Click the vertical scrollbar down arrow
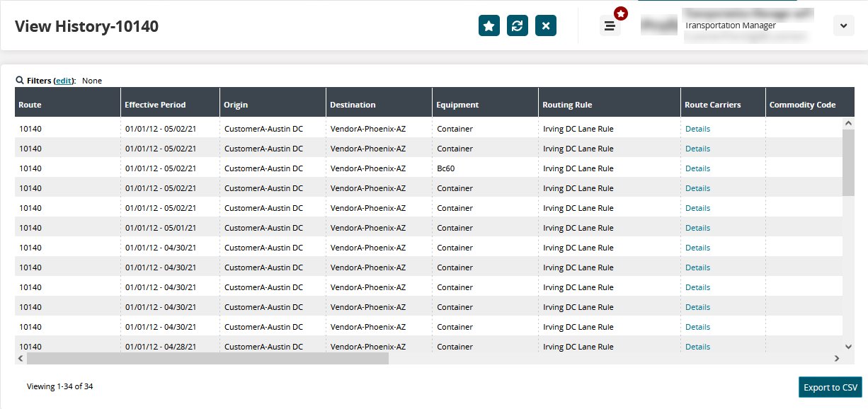Image resolution: width=868 pixels, height=409 pixels. pyautogui.click(x=848, y=347)
